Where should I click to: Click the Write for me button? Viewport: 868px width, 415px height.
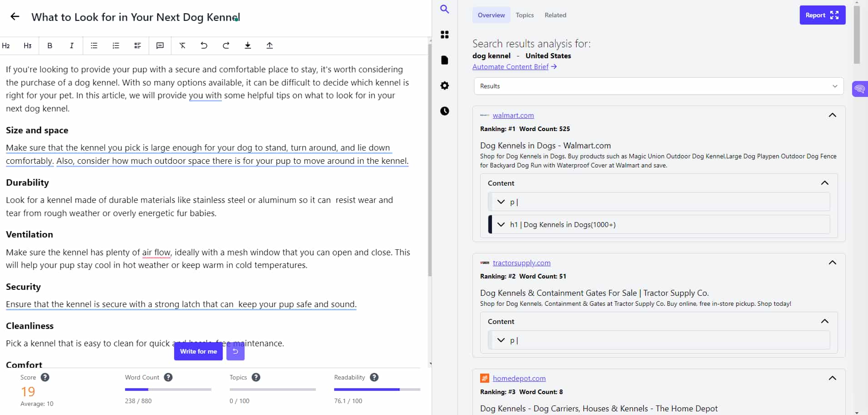pos(198,351)
